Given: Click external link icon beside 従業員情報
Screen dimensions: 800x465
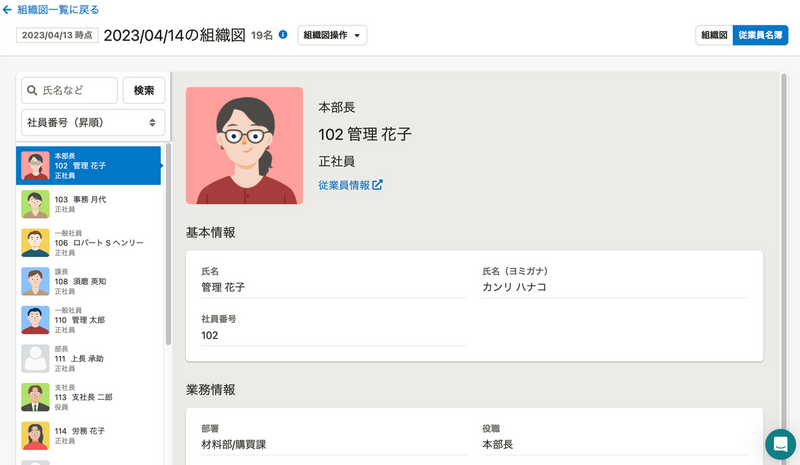Looking at the screenshot, I should point(377,185).
